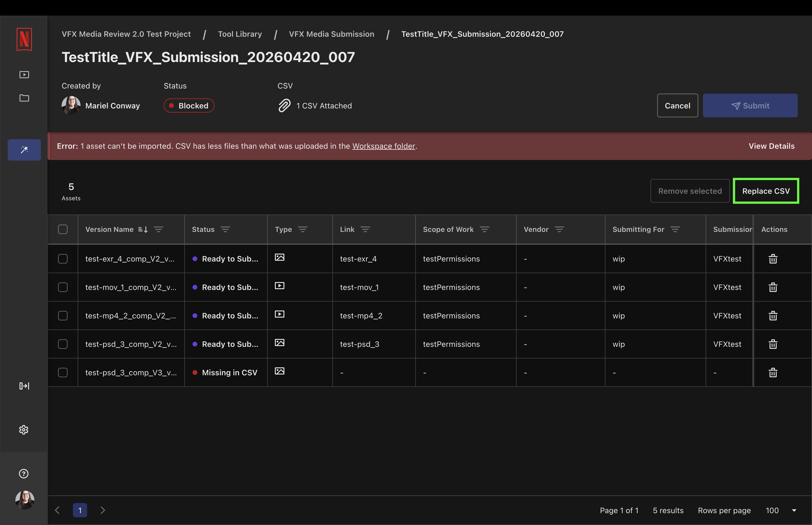
Task: Click the Netflix logo in the sidebar
Action: pyautogui.click(x=24, y=39)
